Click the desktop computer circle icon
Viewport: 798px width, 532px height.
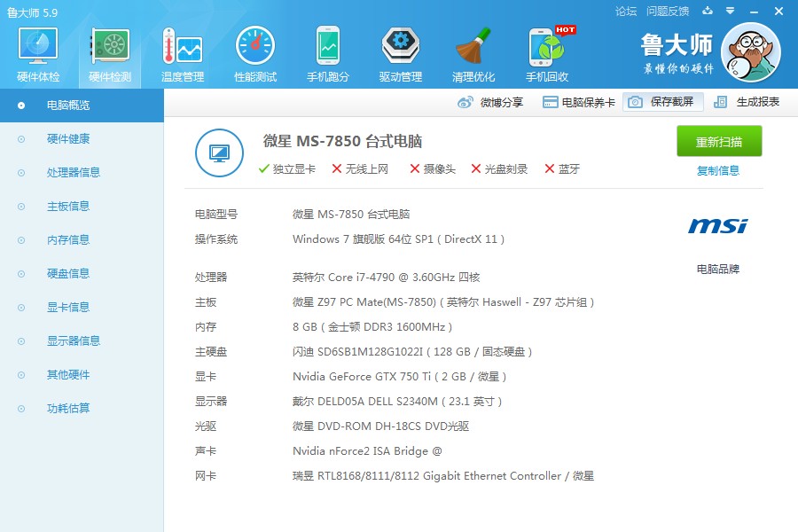pos(219,153)
